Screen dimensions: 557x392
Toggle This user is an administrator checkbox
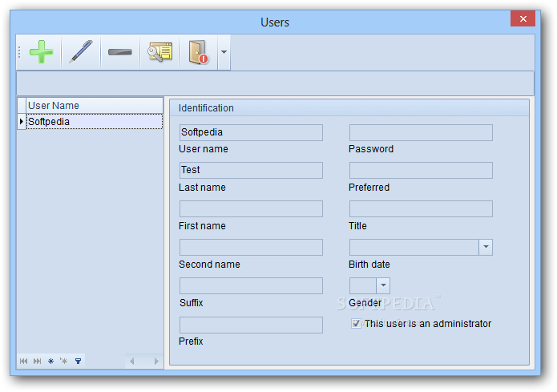click(x=356, y=323)
